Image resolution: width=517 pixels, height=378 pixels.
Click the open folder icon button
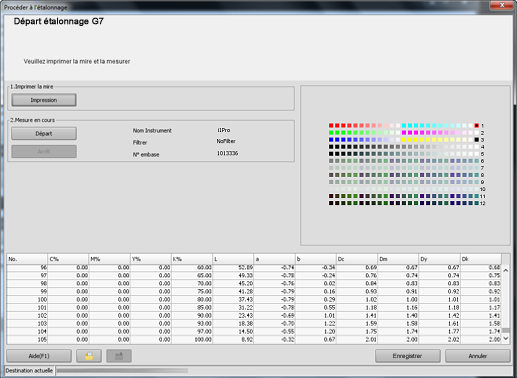pos(89,356)
